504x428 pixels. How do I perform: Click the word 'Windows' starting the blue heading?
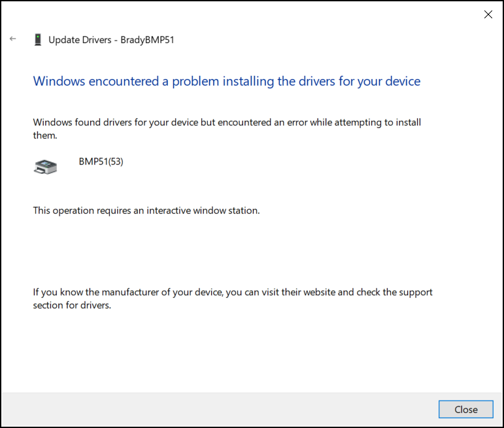pyautogui.click(x=59, y=82)
